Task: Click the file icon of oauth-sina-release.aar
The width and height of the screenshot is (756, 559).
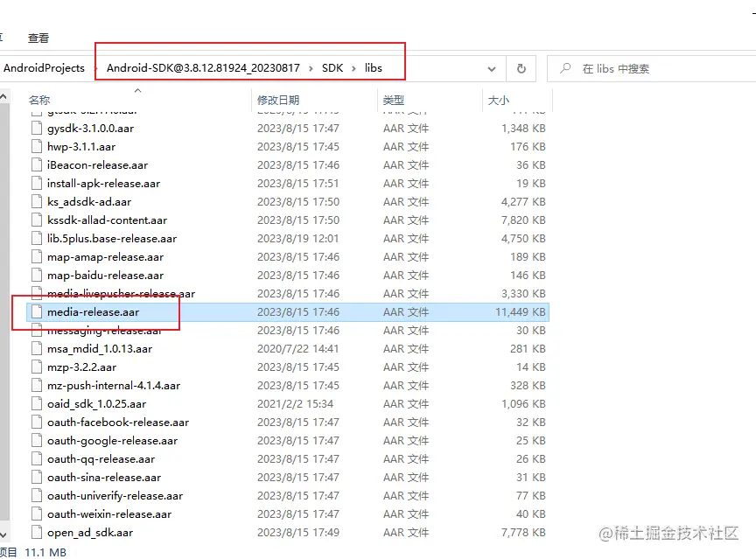Action: coord(37,477)
